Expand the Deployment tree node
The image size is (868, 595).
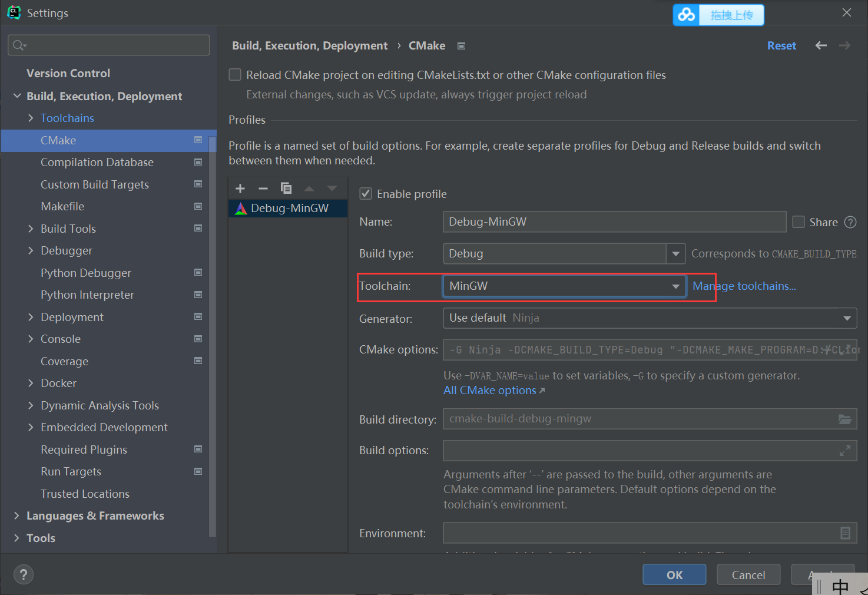[x=31, y=317]
